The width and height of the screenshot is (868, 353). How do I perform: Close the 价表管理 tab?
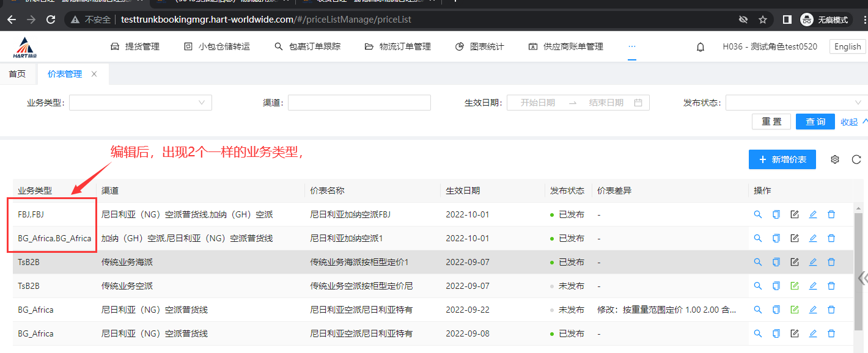94,74
